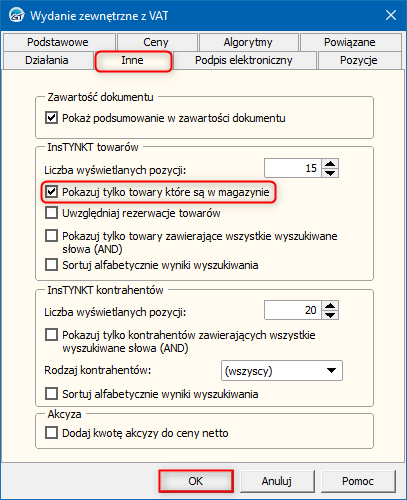
Task: Close the Wydanie zewnętrzne z VAT dialog
Action: coord(391,15)
